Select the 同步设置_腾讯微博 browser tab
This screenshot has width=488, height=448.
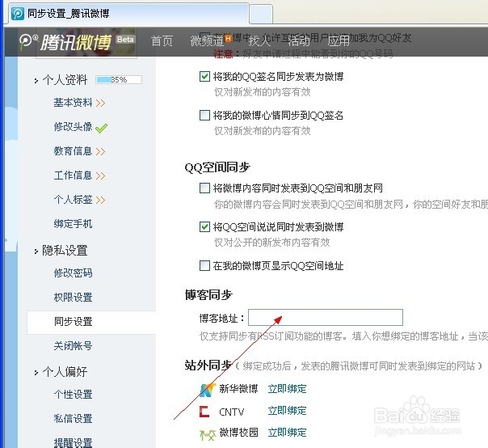(x=128, y=14)
